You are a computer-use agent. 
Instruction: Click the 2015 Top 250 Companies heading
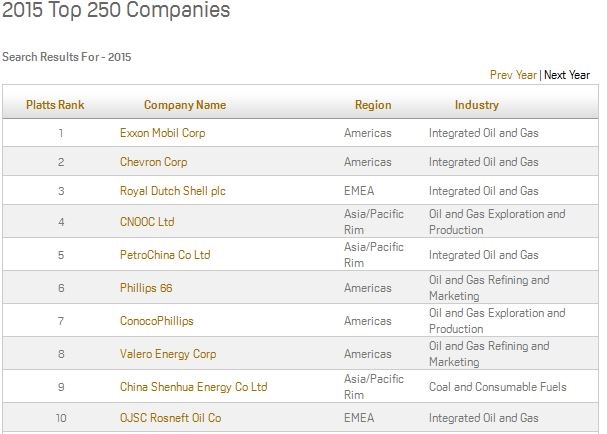[x=116, y=12]
